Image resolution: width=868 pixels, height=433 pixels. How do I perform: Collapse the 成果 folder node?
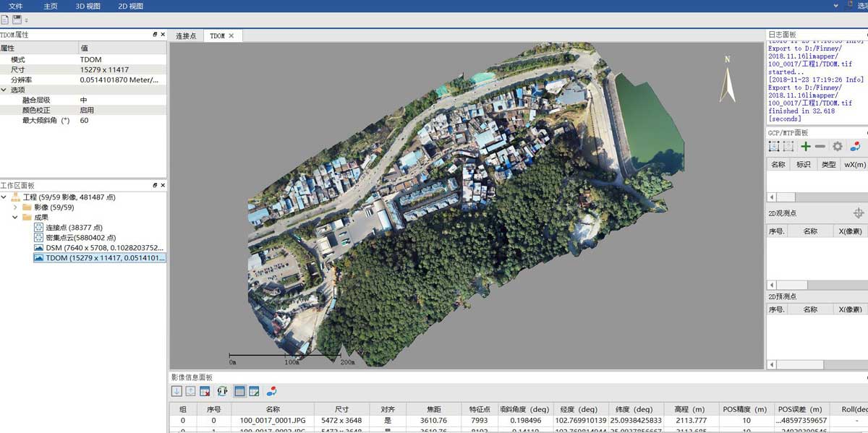click(16, 217)
